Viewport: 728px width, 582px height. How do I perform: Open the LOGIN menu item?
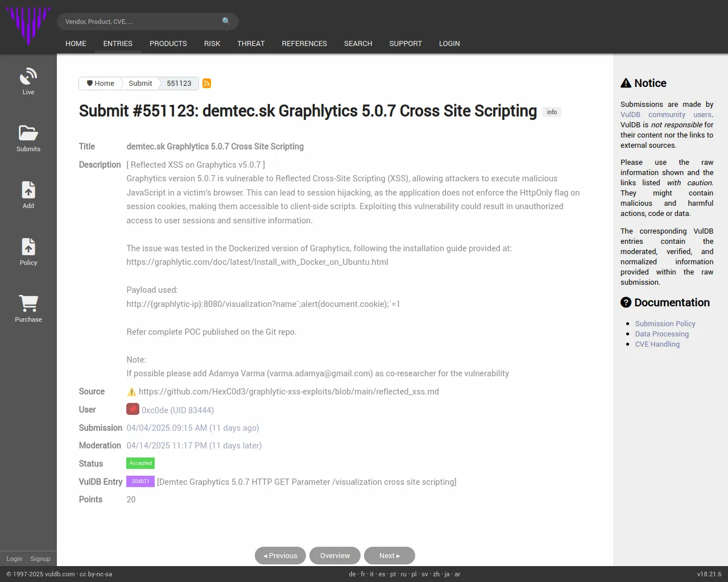click(449, 43)
